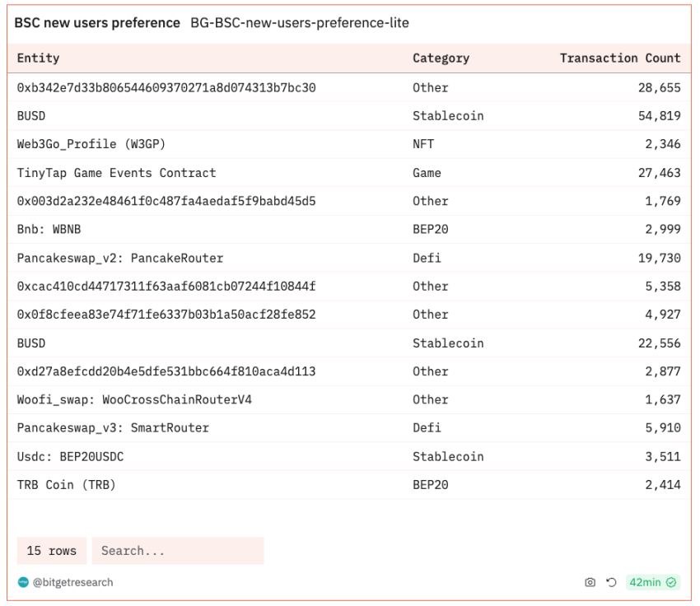
Task: Sort by the Category column header
Action: coord(441,58)
